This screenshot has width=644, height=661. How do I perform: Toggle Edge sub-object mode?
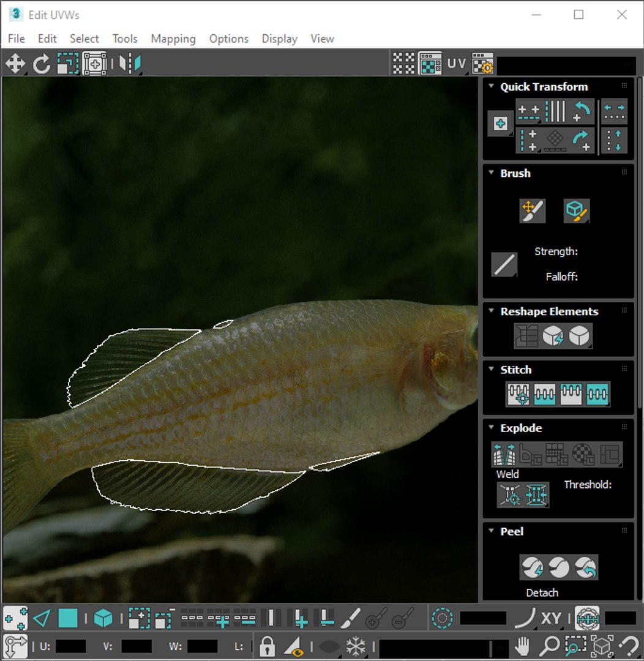tap(42, 619)
